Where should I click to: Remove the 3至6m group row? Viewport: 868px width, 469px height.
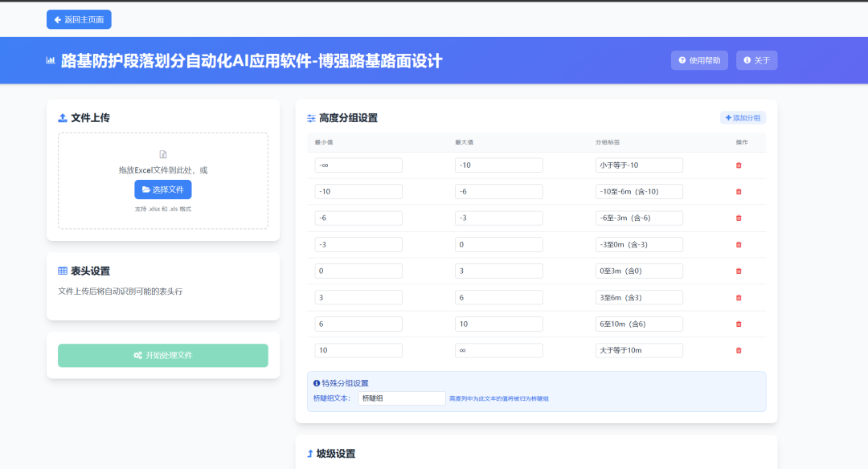[739, 298]
